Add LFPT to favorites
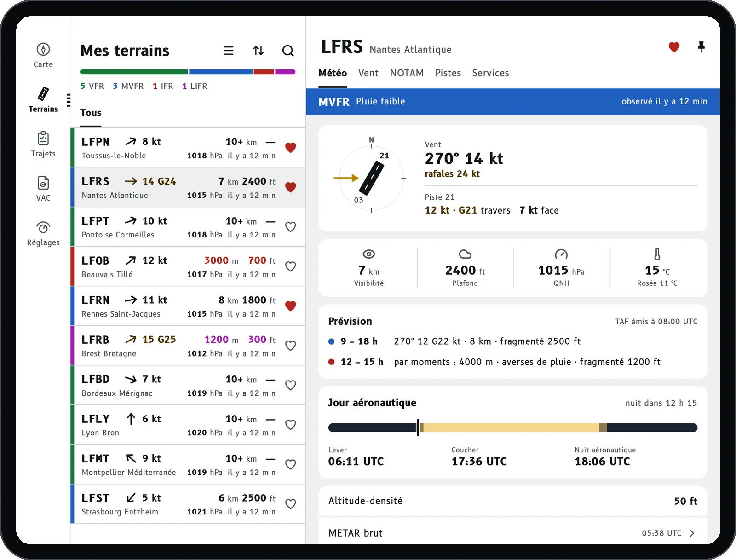Screen dimensions: 736x560 tap(290, 227)
